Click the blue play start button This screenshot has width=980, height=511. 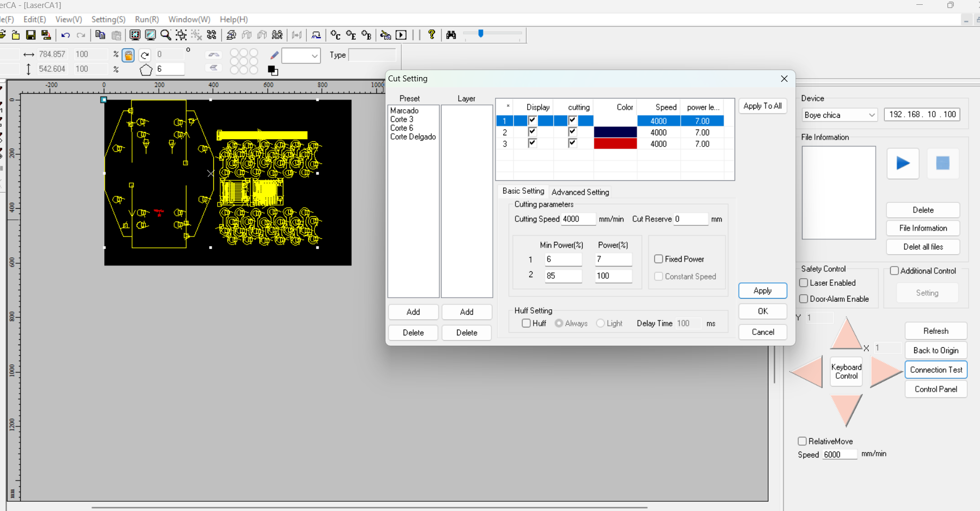click(x=902, y=163)
